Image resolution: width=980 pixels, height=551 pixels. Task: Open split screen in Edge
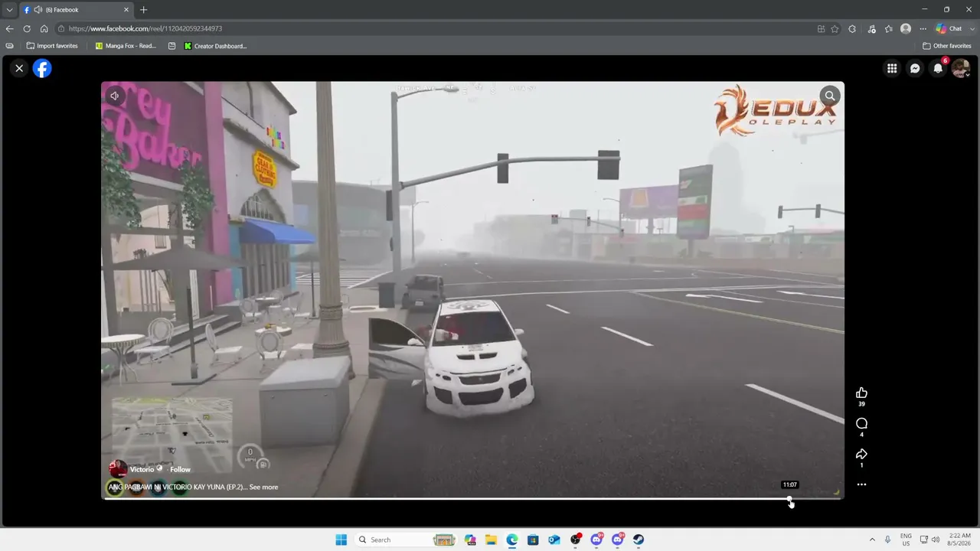click(821, 28)
